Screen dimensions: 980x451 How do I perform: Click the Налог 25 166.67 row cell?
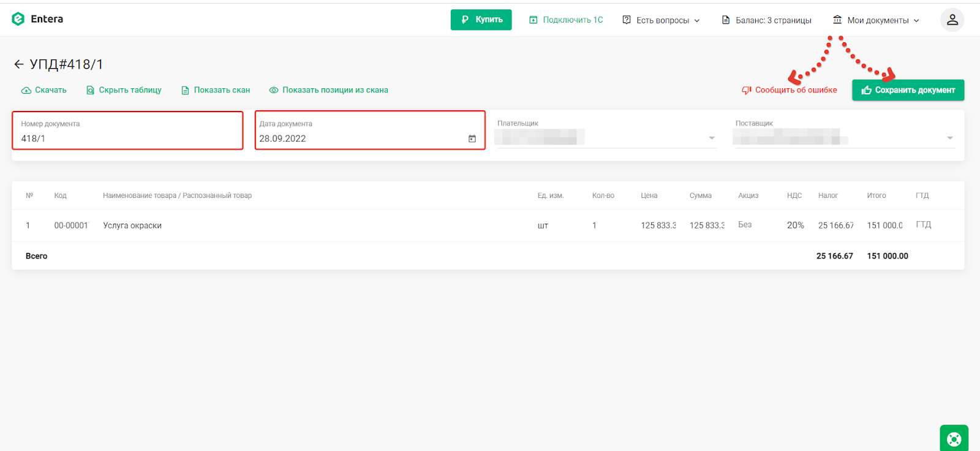836,225
